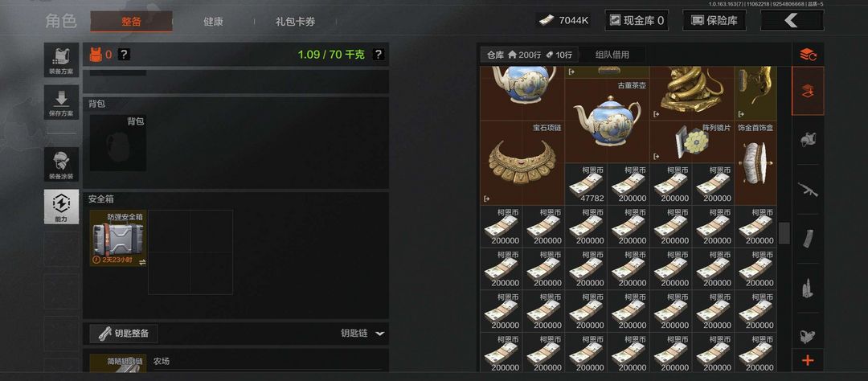The width and height of the screenshot is (868, 381).
Task: Switch to 组队借用 tab
Action: [612, 55]
